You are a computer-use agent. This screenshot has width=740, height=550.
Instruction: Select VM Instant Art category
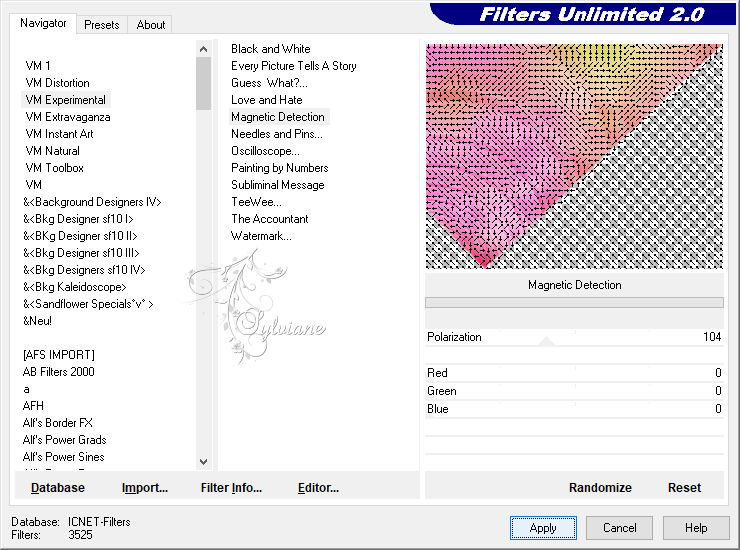point(59,134)
